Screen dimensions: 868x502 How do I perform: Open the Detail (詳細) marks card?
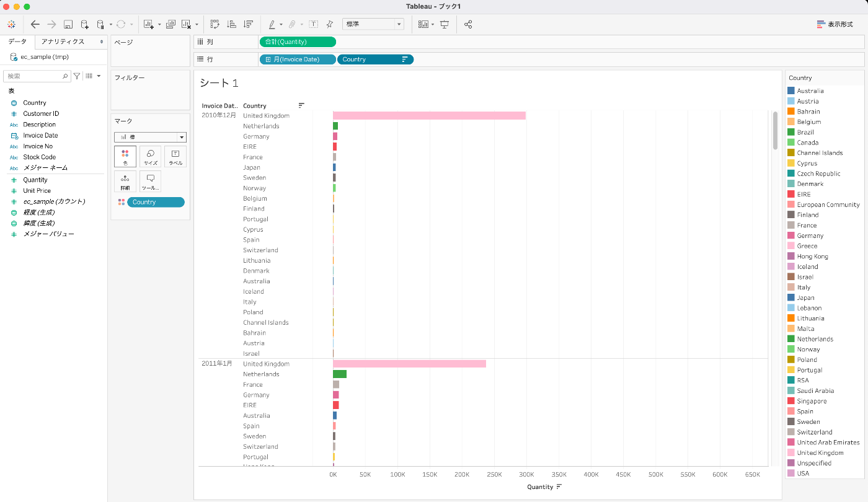tap(125, 181)
